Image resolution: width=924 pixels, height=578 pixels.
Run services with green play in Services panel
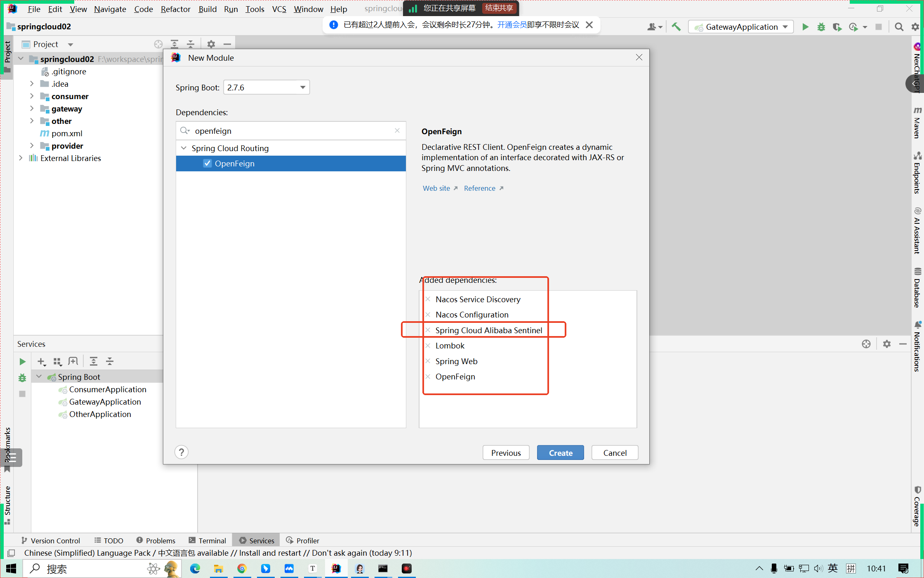(x=22, y=362)
